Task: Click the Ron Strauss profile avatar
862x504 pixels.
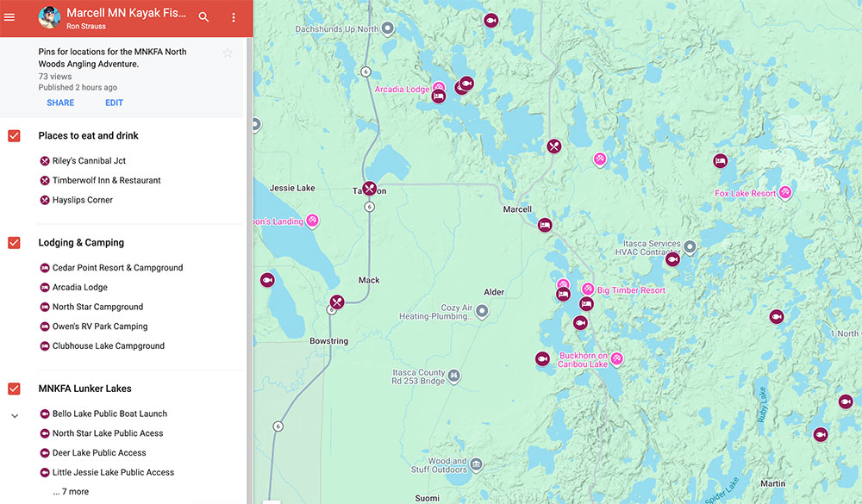Action: coord(48,17)
